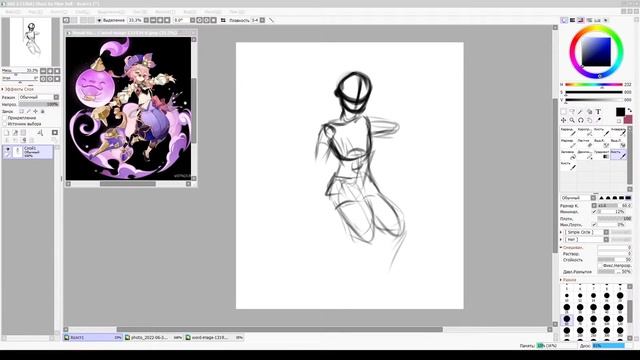This screenshot has height=360, width=640.
Task: Click the flip view icon in top toolbar
Action: click(x=223, y=20)
